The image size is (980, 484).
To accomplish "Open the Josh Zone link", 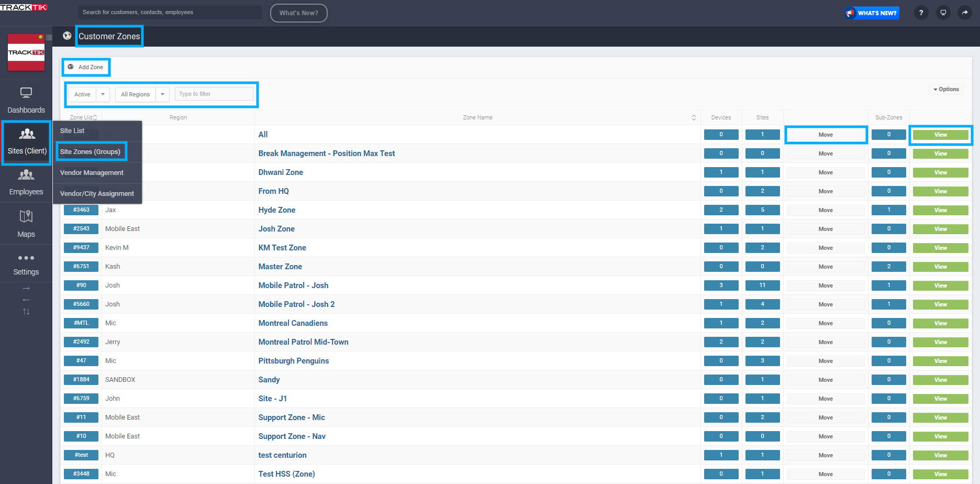I will [276, 229].
